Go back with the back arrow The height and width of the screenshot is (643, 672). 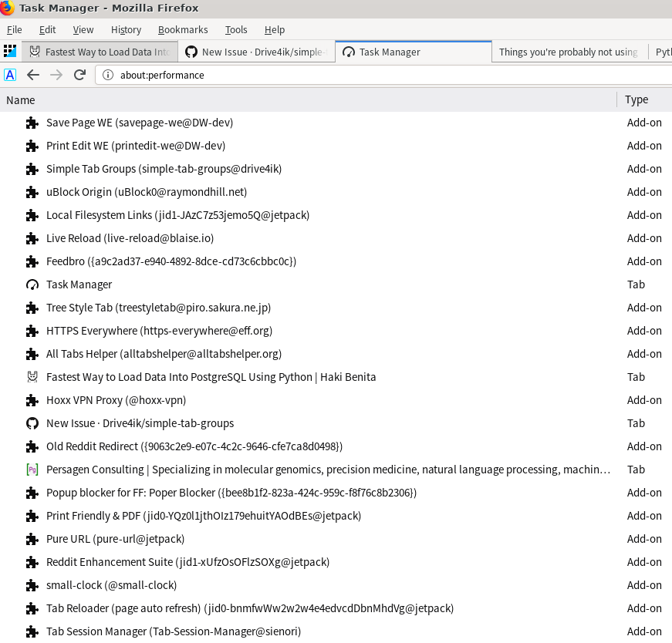tap(33, 75)
